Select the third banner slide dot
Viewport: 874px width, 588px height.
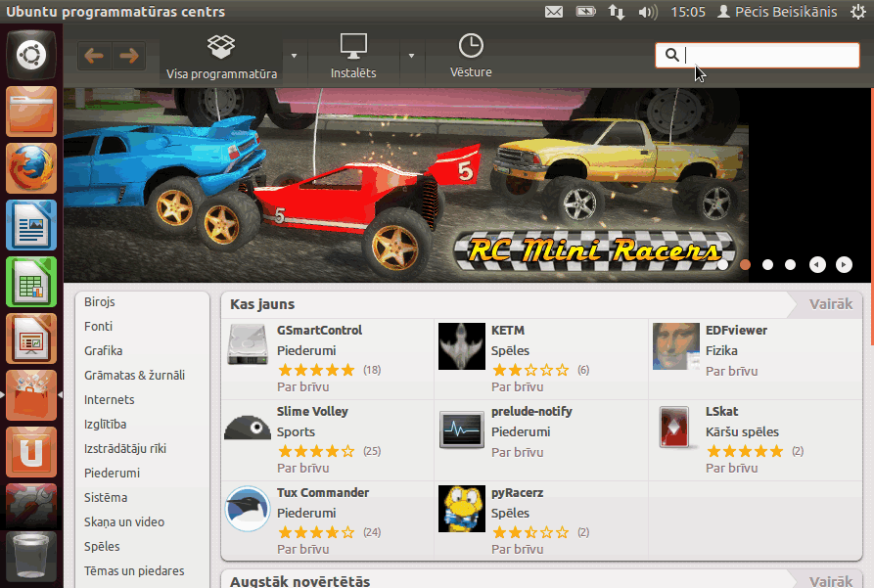[x=767, y=265]
